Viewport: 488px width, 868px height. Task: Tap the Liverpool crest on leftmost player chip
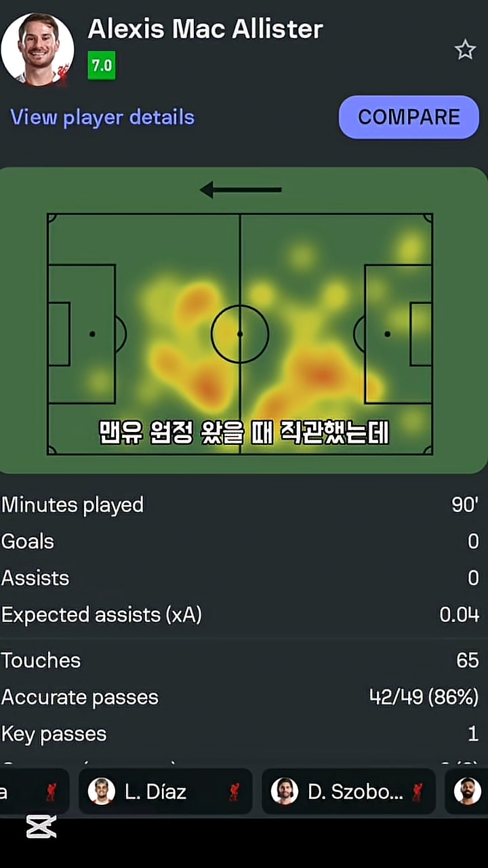51,791
